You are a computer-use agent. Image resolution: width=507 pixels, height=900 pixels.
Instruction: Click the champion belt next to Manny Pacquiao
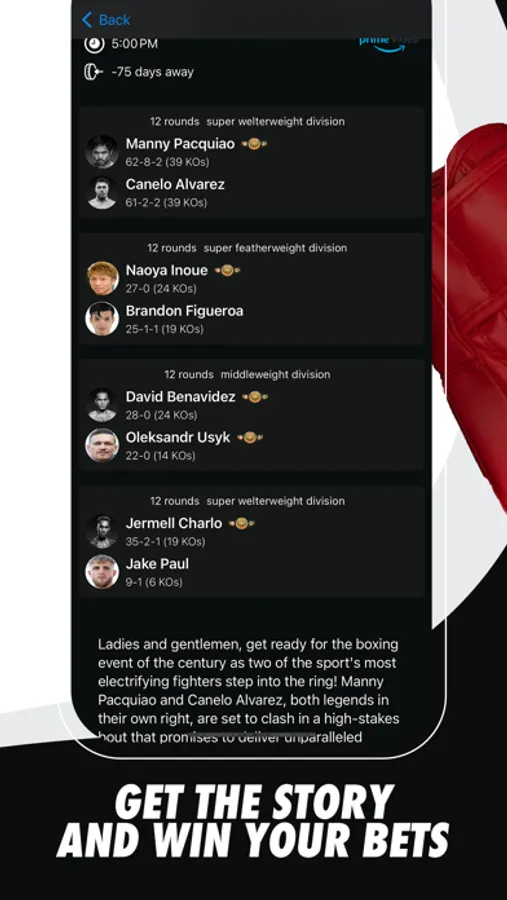pyautogui.click(x=254, y=143)
